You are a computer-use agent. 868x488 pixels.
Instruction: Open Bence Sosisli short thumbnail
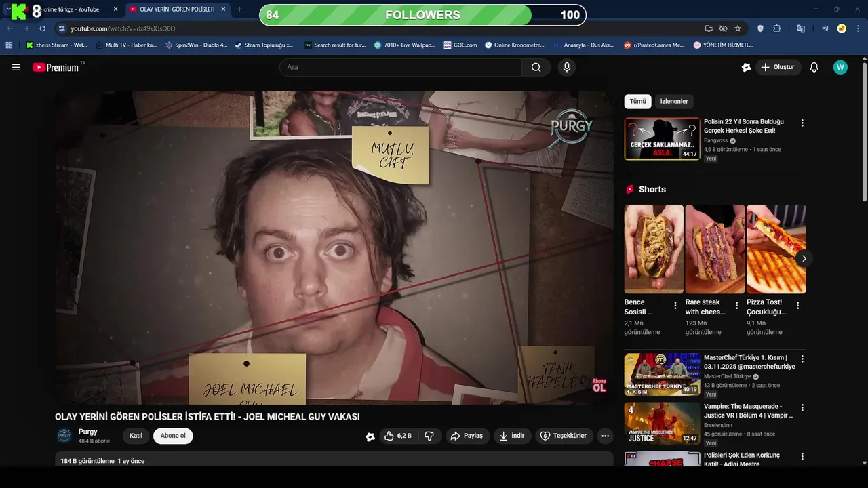click(654, 249)
